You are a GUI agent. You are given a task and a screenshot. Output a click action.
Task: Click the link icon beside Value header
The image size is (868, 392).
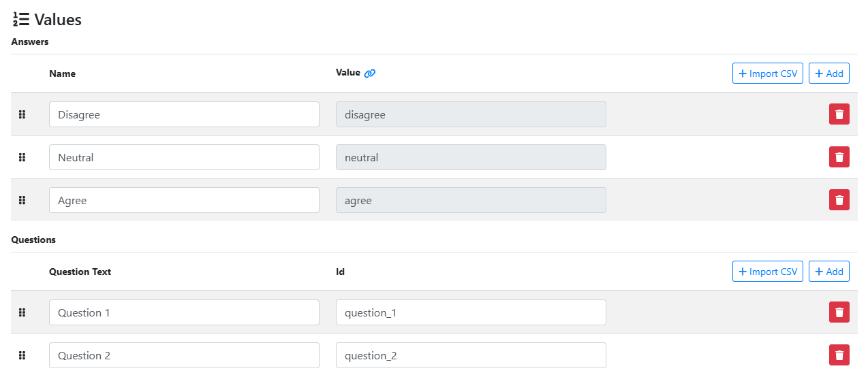(370, 73)
